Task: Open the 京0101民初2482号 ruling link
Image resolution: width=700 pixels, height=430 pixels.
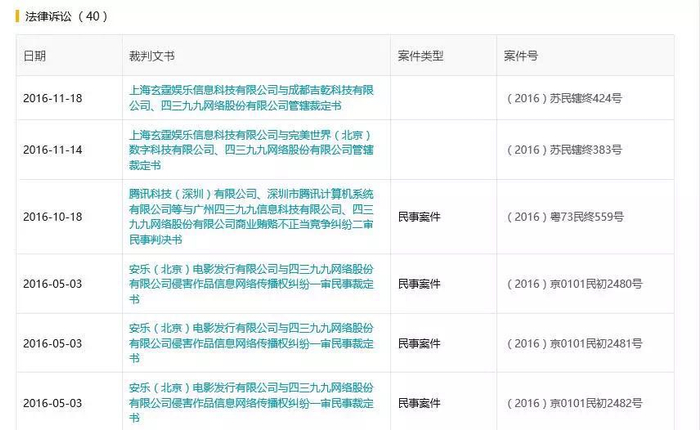Action: click(251, 403)
